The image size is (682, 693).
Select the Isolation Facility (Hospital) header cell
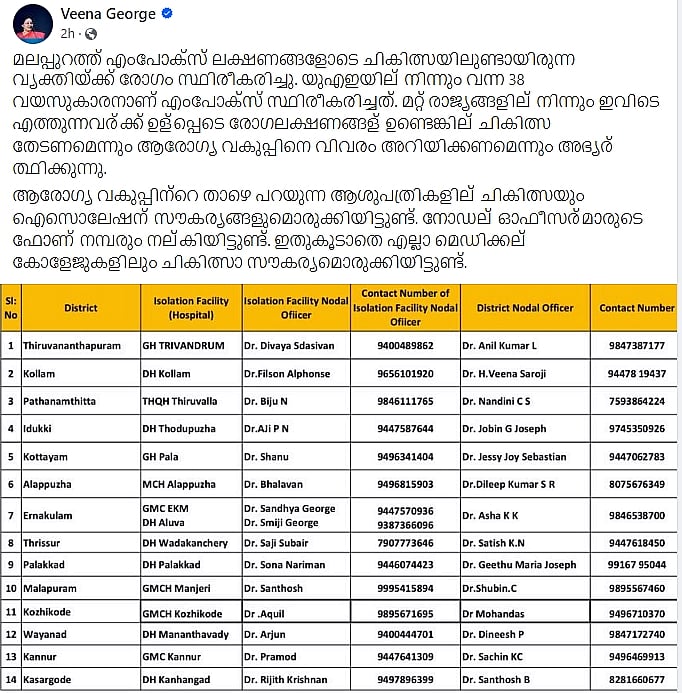point(191,308)
